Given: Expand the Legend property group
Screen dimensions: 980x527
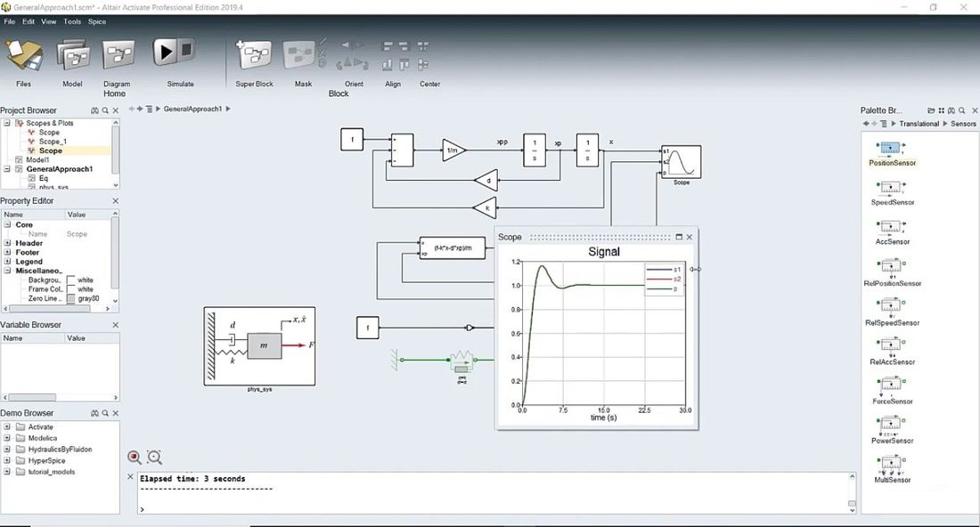Looking at the screenshot, I should tap(7, 262).
